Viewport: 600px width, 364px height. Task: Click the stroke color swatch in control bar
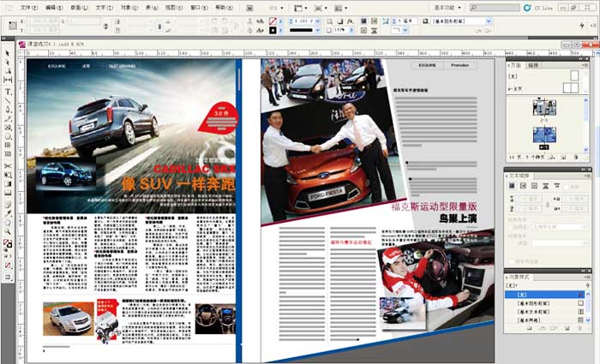point(273,30)
